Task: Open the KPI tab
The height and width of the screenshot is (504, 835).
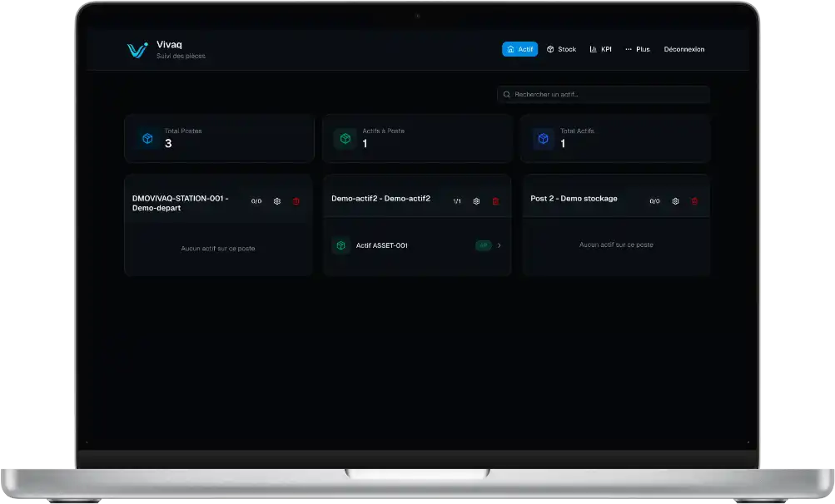Action: 600,50
